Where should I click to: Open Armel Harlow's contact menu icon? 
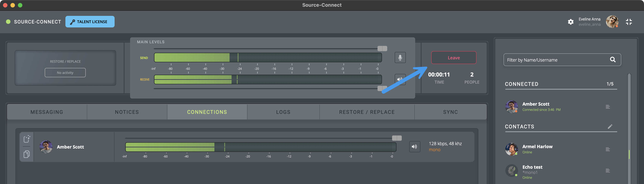(x=608, y=149)
